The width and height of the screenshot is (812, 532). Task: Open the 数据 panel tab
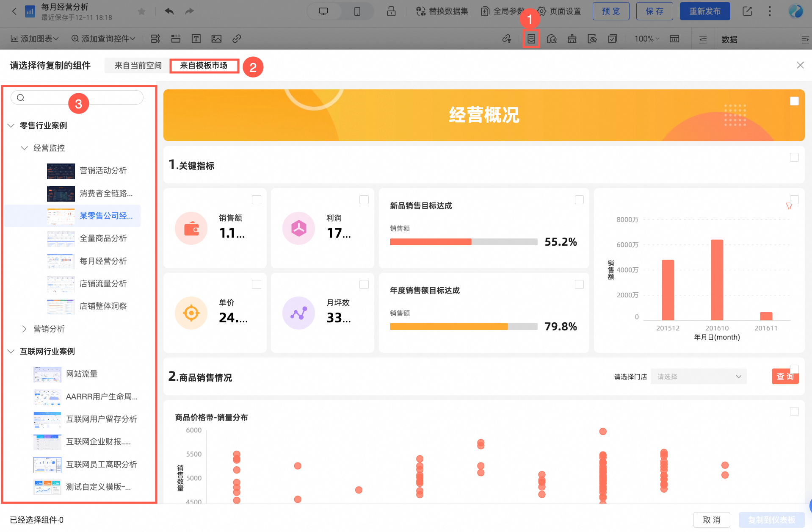click(x=729, y=39)
